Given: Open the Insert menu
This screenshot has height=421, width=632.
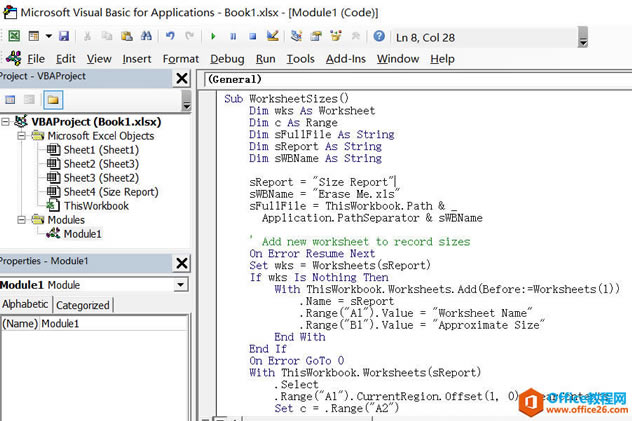Looking at the screenshot, I should (x=137, y=59).
